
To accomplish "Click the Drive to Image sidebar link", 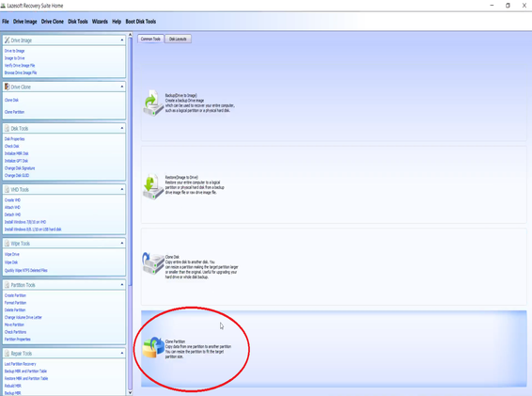I will point(15,51).
